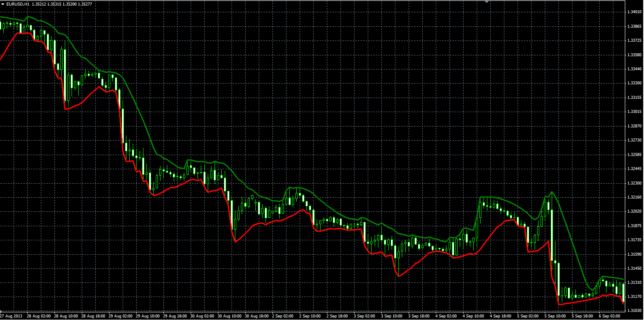Click the 4 Sep 02:00 time label
This screenshot has width=644, height=320.
446,317
